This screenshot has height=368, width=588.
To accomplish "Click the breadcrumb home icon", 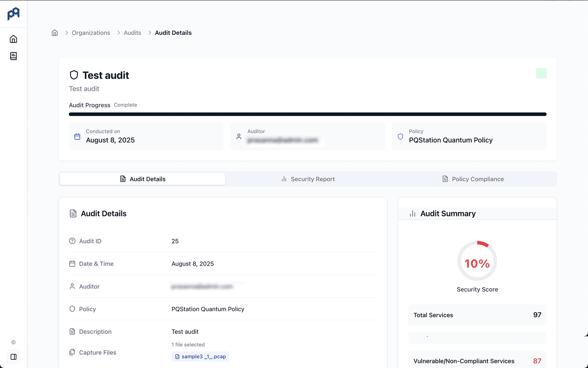I will pos(55,33).
